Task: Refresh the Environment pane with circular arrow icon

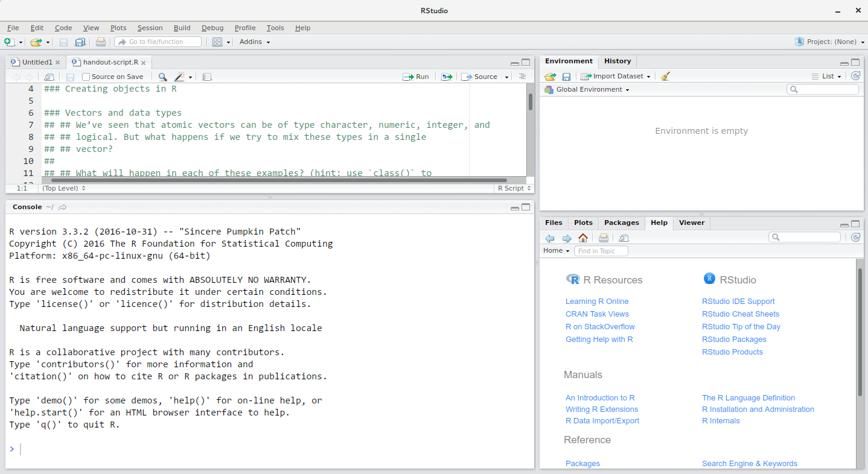Action: pyautogui.click(x=855, y=75)
